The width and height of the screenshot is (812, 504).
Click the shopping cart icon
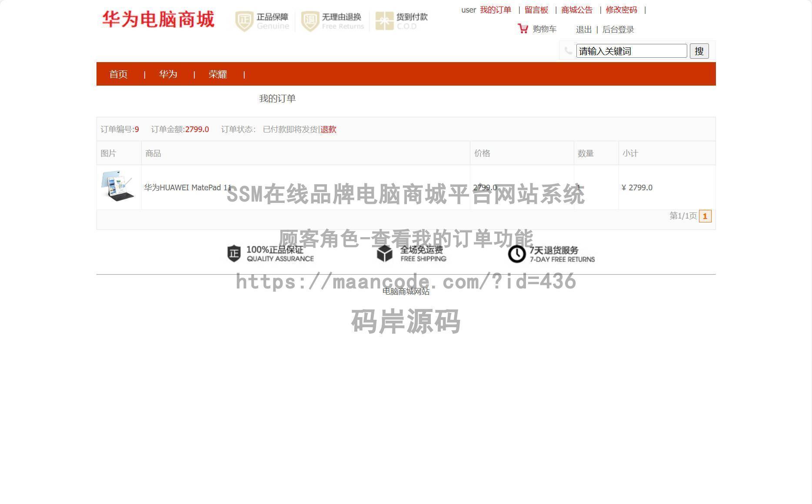[523, 29]
